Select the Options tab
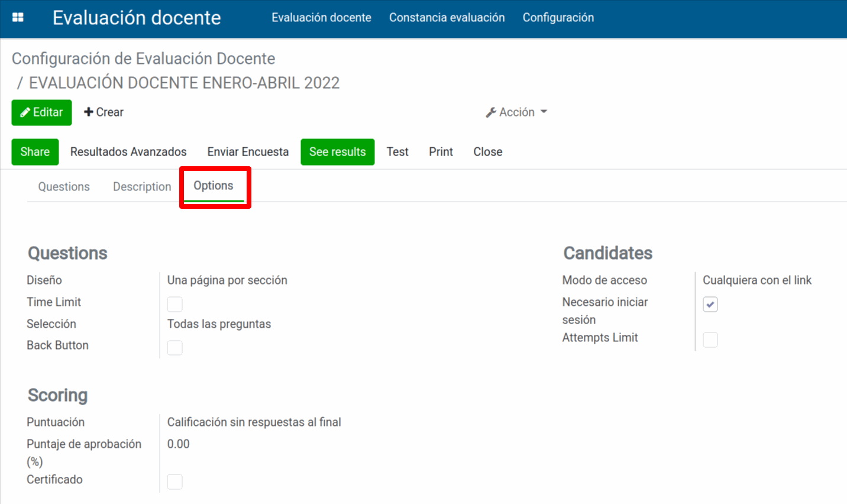847x504 pixels. pos(214,186)
